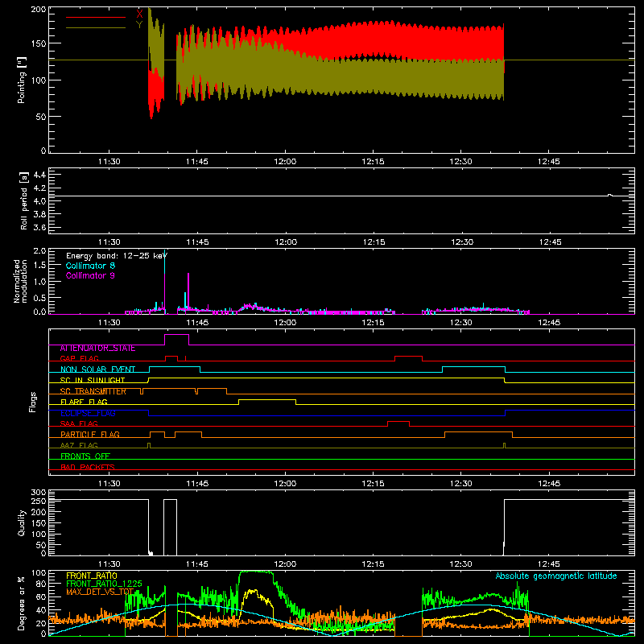
Task: Click 11:45 time label under Roll period plot
Action: 197,242
